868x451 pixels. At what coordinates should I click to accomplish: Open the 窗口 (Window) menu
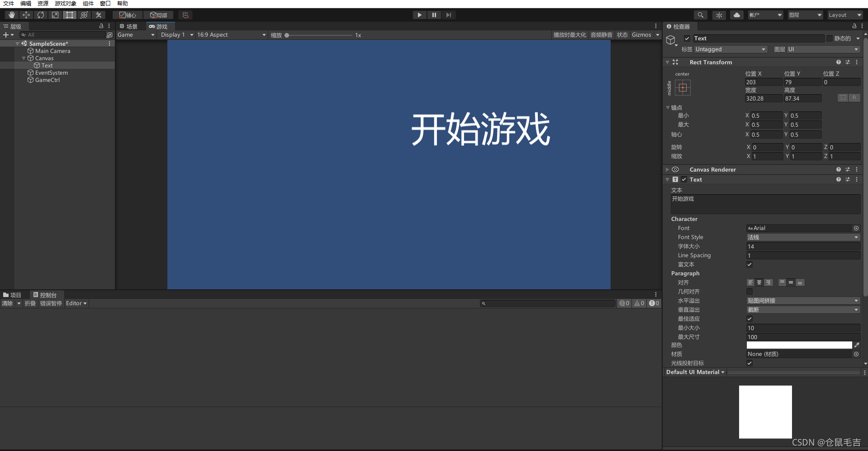coord(105,4)
